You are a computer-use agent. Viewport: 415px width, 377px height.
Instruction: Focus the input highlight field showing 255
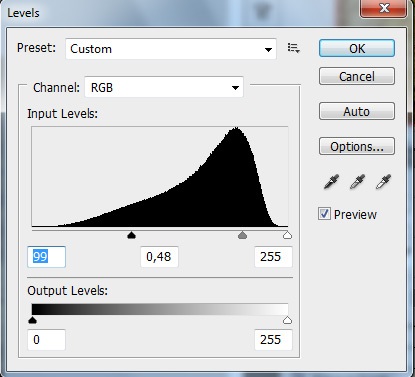click(273, 257)
